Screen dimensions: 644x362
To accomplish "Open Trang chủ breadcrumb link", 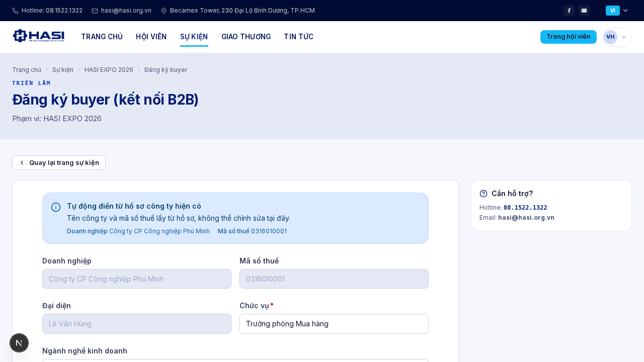I will 27,70.
